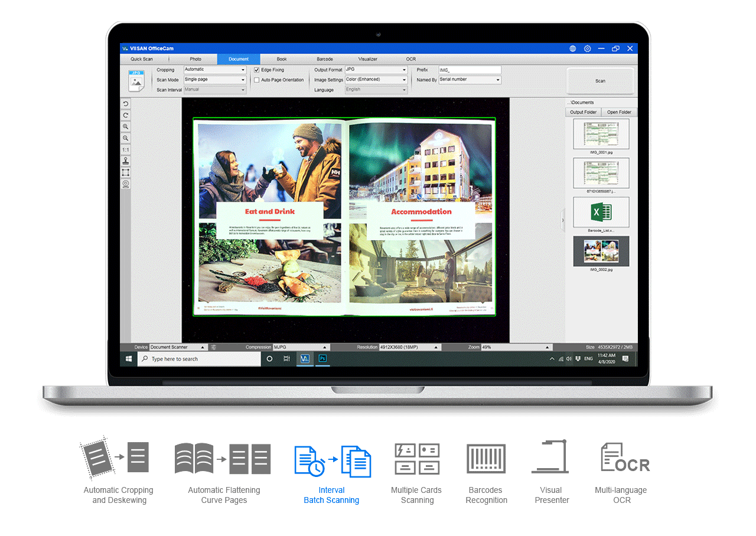Open the Compression MJPG dropdown
Image resolution: width=756 pixels, height=536 pixels.
300,347
